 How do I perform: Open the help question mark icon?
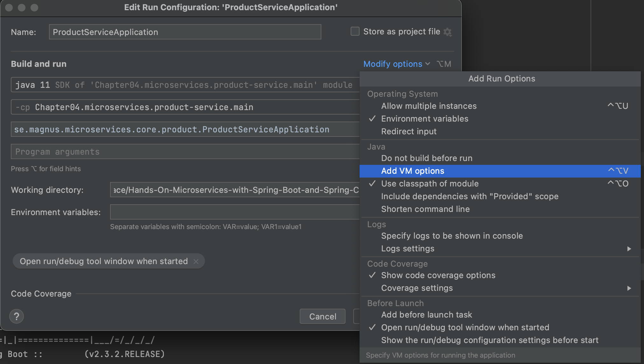click(17, 316)
